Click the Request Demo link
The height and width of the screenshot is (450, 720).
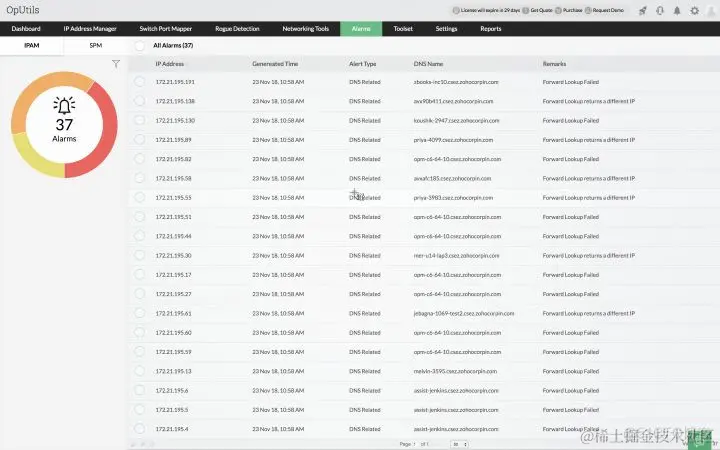click(608, 10)
